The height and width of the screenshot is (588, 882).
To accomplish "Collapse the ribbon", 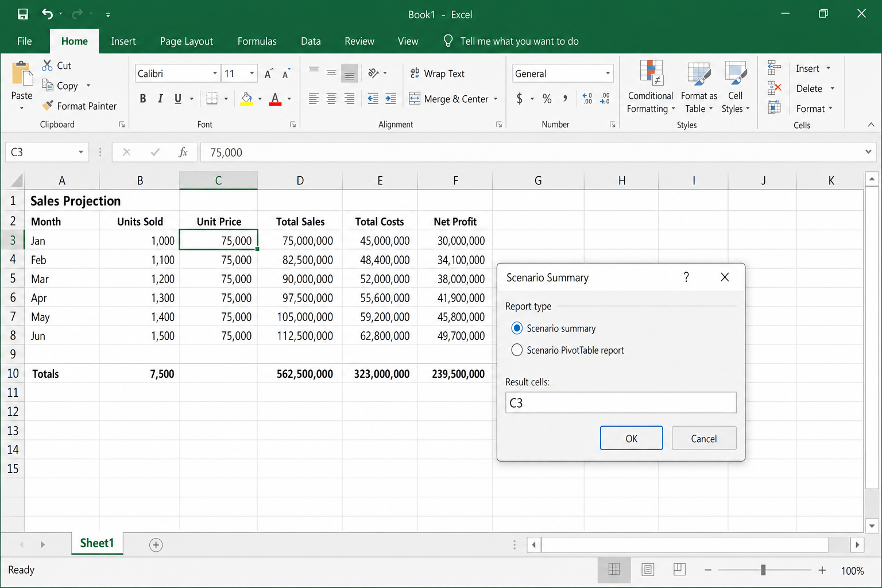I will (871, 125).
